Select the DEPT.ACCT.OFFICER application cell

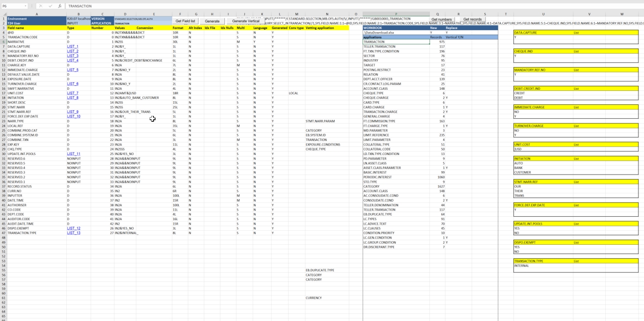point(396,79)
